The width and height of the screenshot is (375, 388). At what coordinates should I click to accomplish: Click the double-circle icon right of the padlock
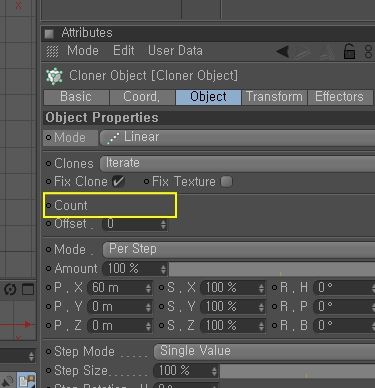tap(368, 52)
